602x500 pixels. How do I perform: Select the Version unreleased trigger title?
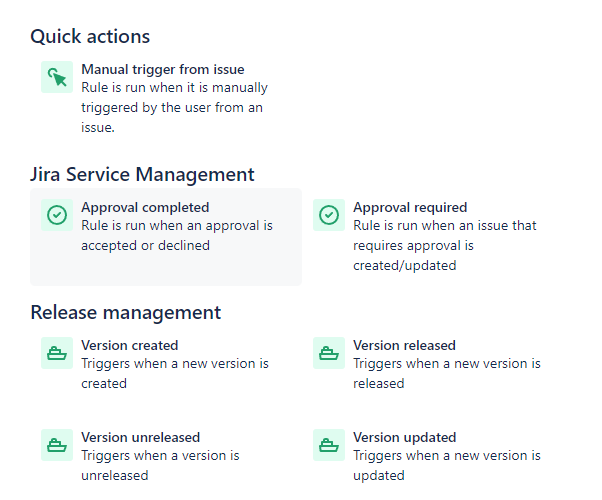coord(141,437)
